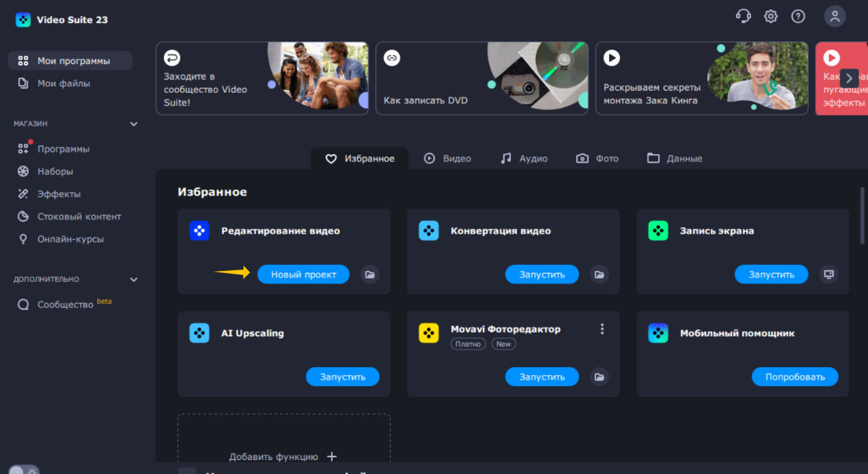Open three-dot menu on Movavi Фоторедактор
This screenshot has width=868, height=474.
click(x=602, y=329)
